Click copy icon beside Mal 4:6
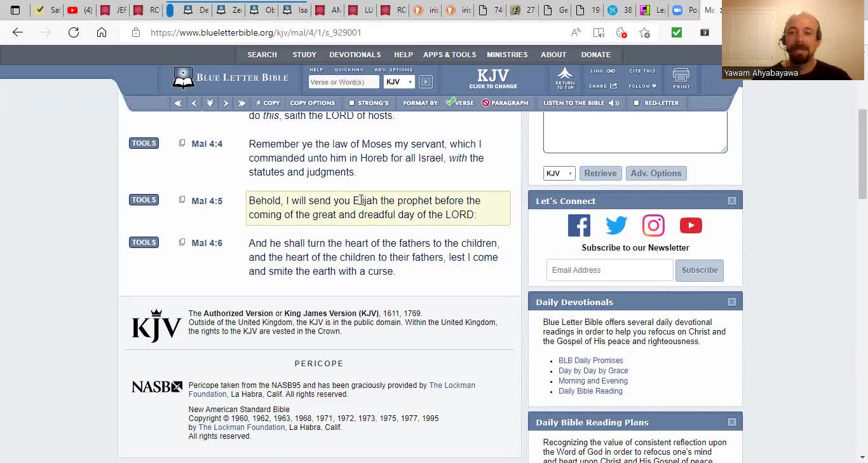 tap(182, 242)
